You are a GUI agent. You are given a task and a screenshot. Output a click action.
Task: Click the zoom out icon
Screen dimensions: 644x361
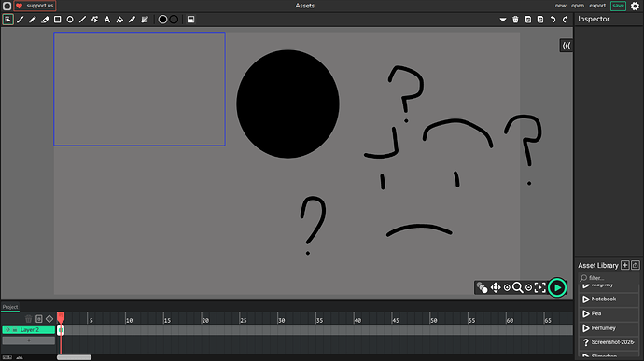(528, 288)
